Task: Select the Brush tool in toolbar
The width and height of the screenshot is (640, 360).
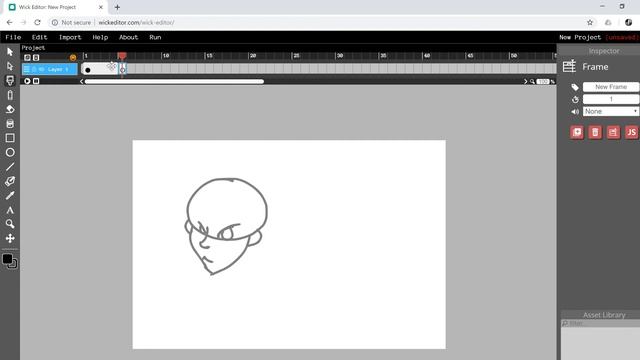Action: pyautogui.click(x=10, y=80)
